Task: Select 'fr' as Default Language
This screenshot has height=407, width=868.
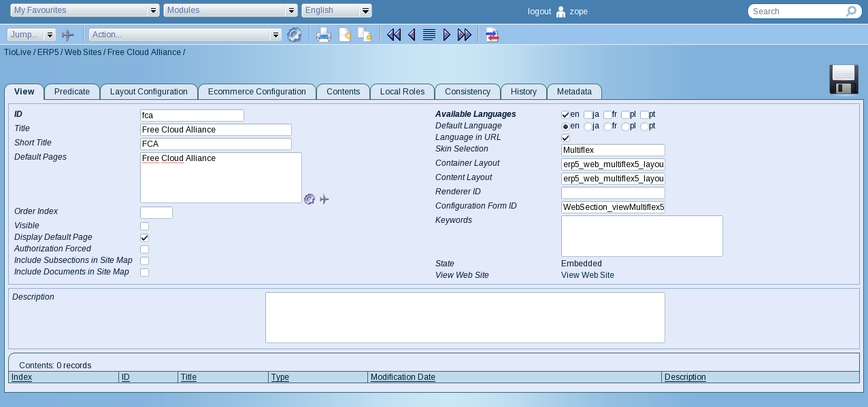Action: 607,126
